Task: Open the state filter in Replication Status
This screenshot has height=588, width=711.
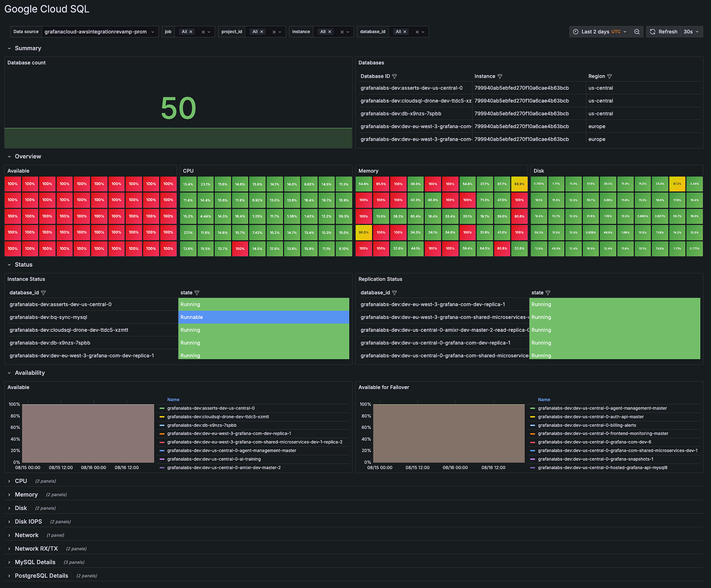Action: (x=549, y=293)
